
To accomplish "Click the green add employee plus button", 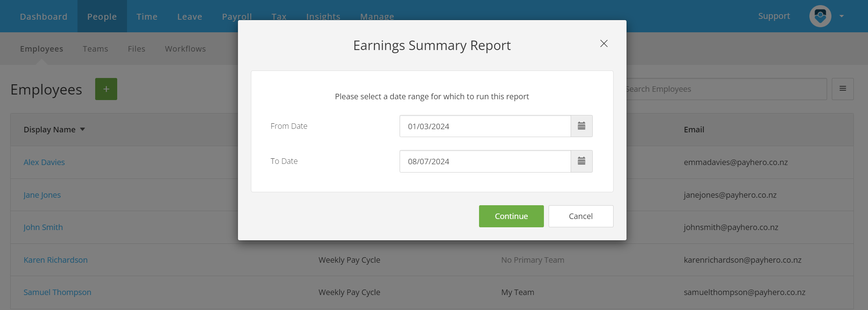I will coord(106,89).
